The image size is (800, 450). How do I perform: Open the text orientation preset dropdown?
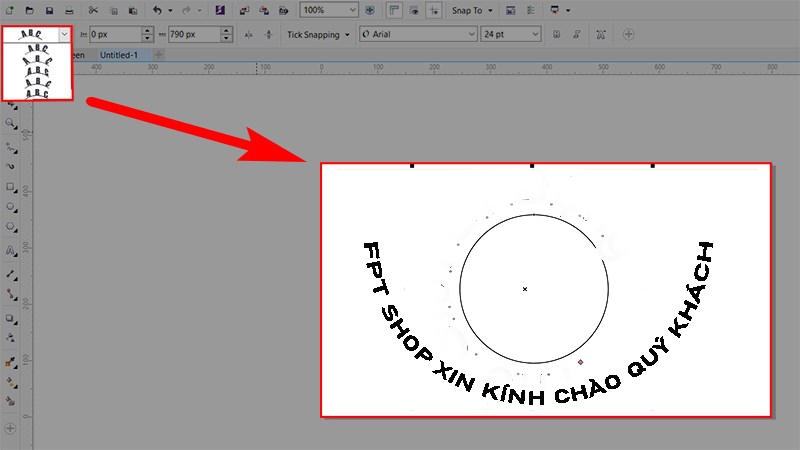64,35
